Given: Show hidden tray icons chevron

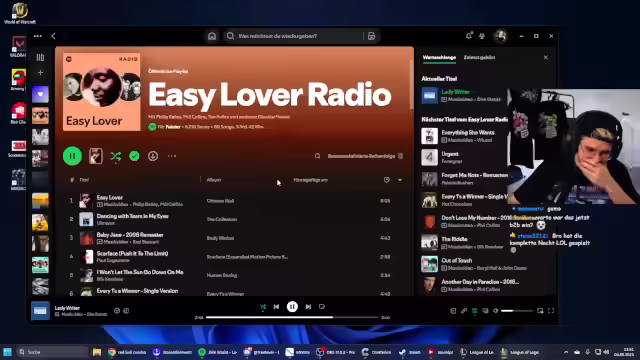Looking at the screenshot, I should point(566,352).
